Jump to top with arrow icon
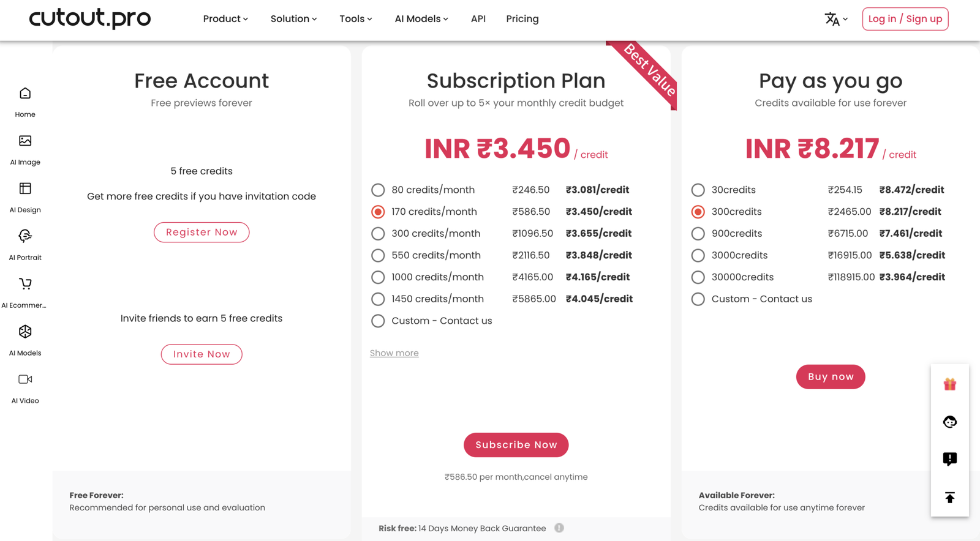980x541 pixels. pyautogui.click(x=950, y=498)
